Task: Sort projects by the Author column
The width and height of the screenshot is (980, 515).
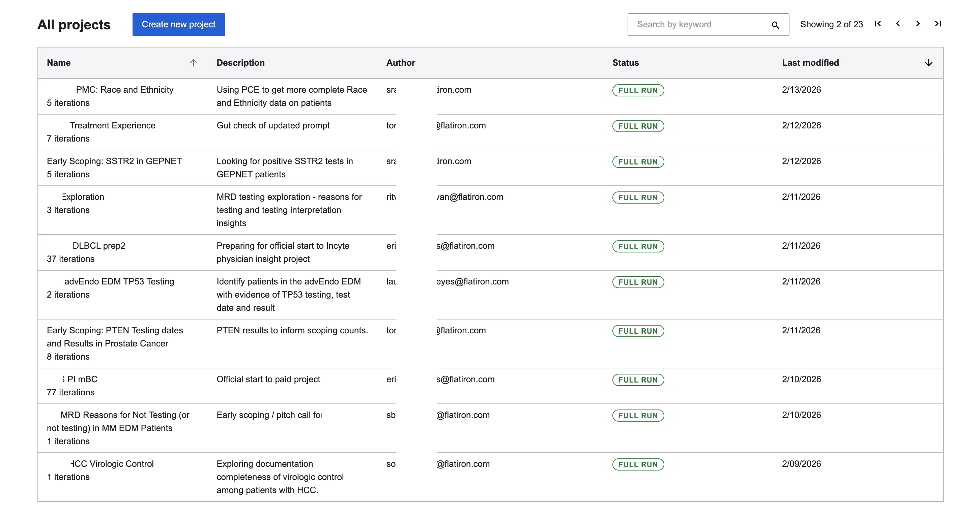Action: pos(401,62)
